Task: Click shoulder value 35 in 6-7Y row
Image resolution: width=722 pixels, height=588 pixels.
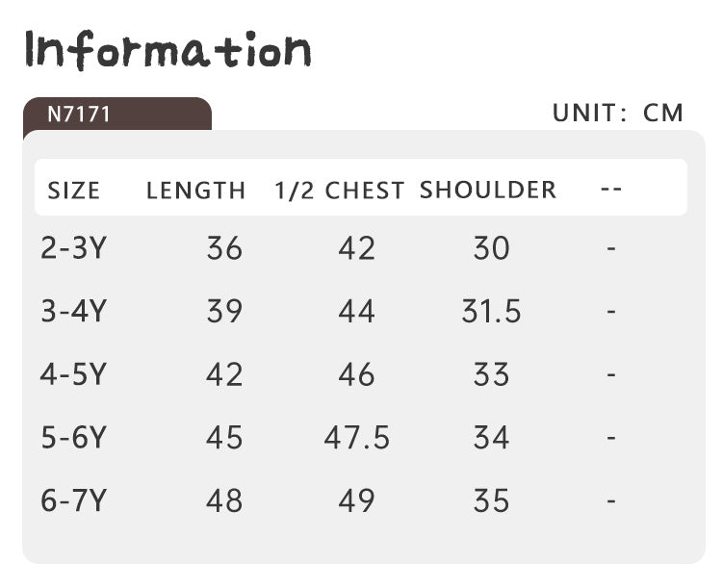Action: click(491, 500)
